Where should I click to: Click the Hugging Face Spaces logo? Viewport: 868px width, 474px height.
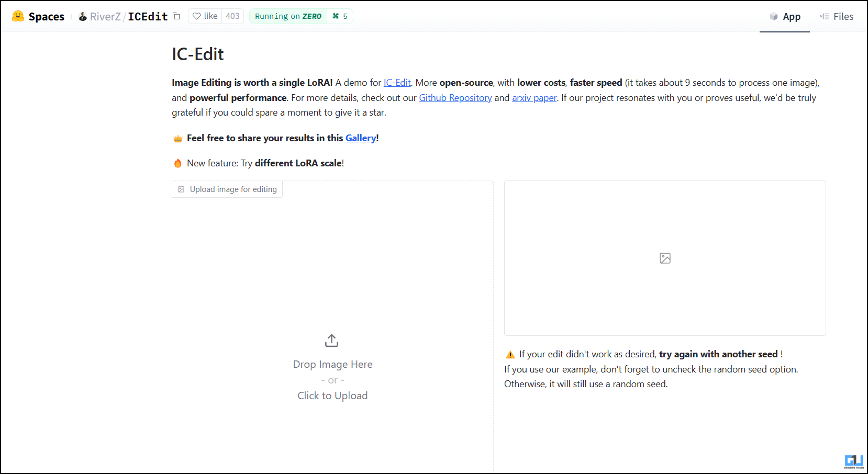pyautogui.click(x=18, y=16)
